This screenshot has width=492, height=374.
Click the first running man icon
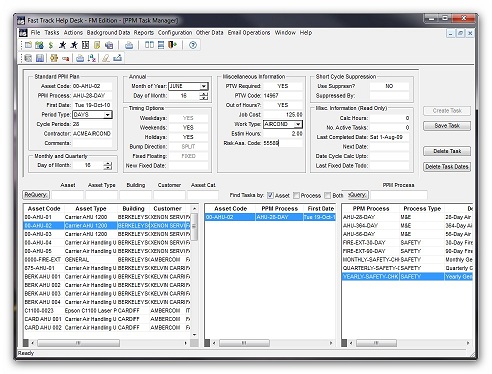point(62,45)
